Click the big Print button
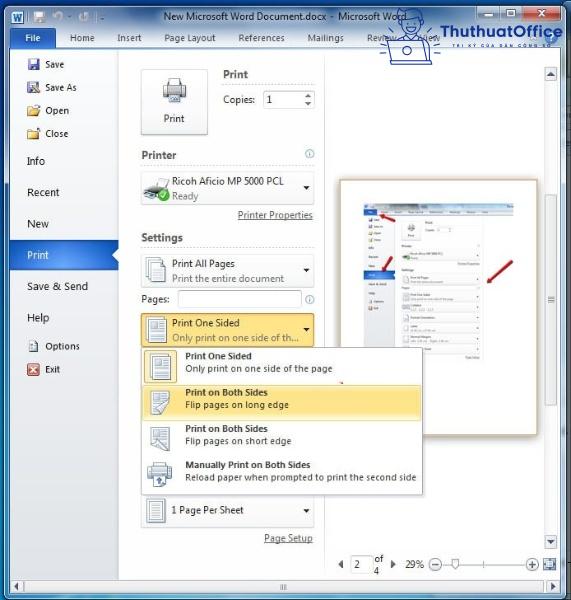 coord(174,102)
